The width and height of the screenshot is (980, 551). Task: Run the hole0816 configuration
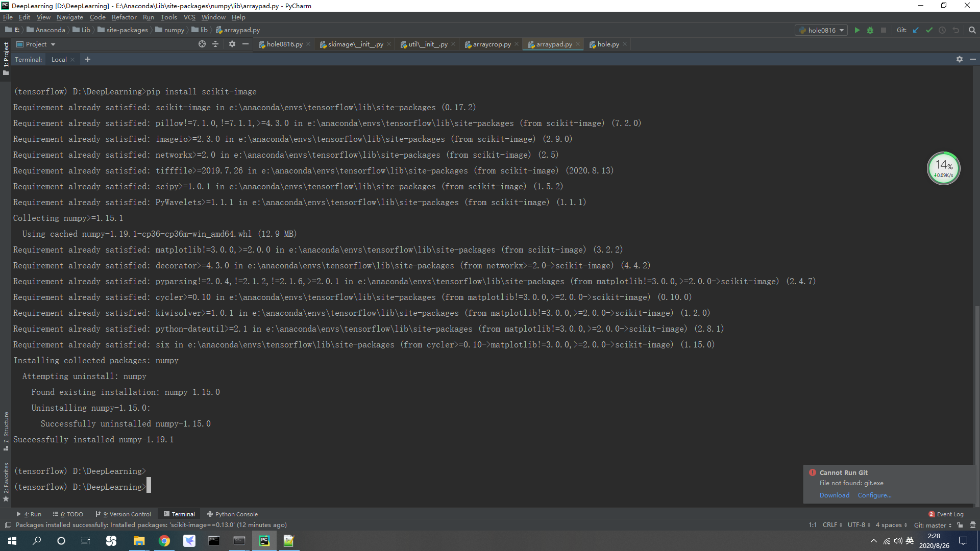(857, 30)
